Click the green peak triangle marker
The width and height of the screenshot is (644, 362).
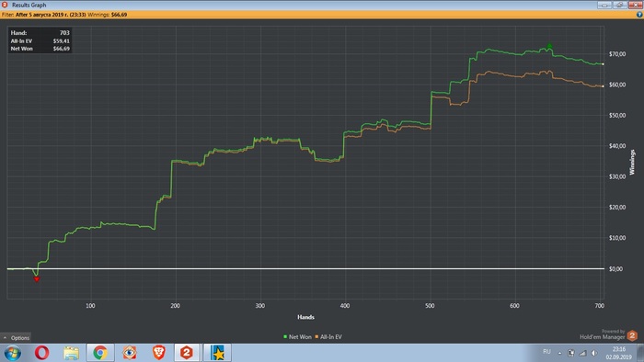(x=549, y=46)
